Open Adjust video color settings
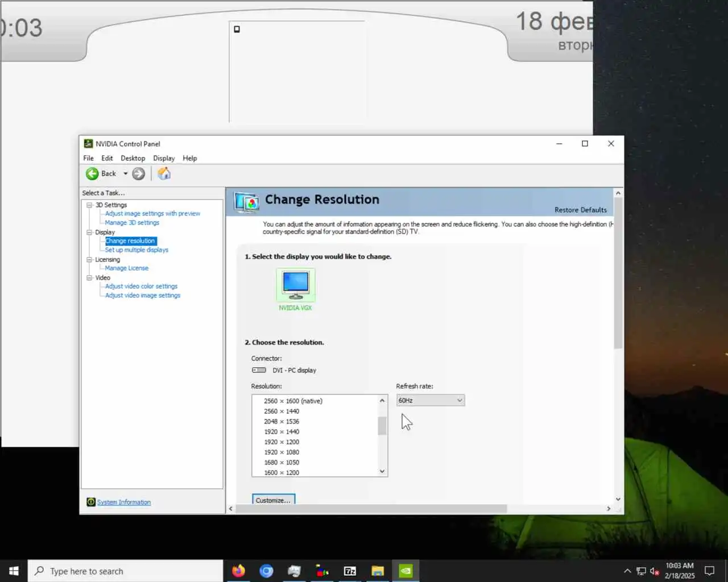The height and width of the screenshot is (582, 728). click(x=141, y=286)
